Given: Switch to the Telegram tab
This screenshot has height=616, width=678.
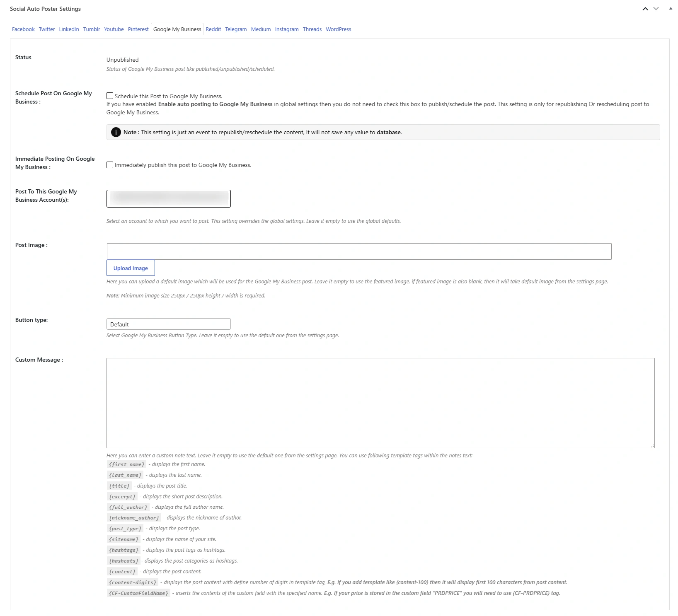Looking at the screenshot, I should coord(236,29).
